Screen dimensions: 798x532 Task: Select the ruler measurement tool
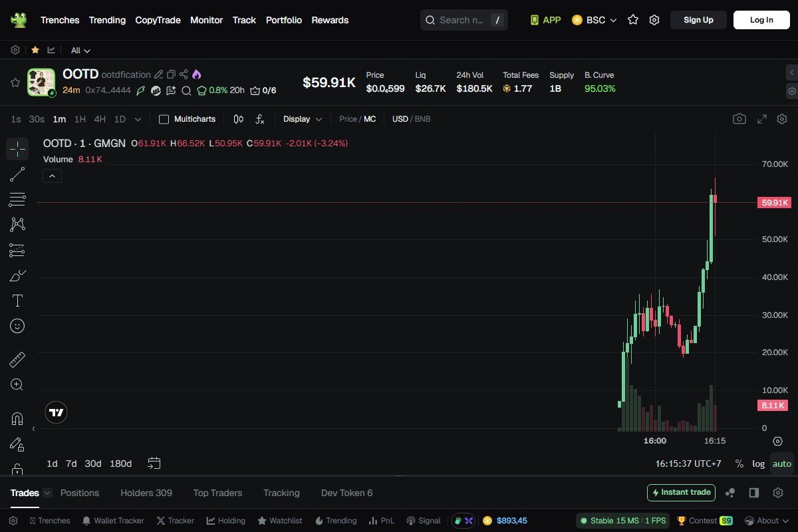[17, 359]
